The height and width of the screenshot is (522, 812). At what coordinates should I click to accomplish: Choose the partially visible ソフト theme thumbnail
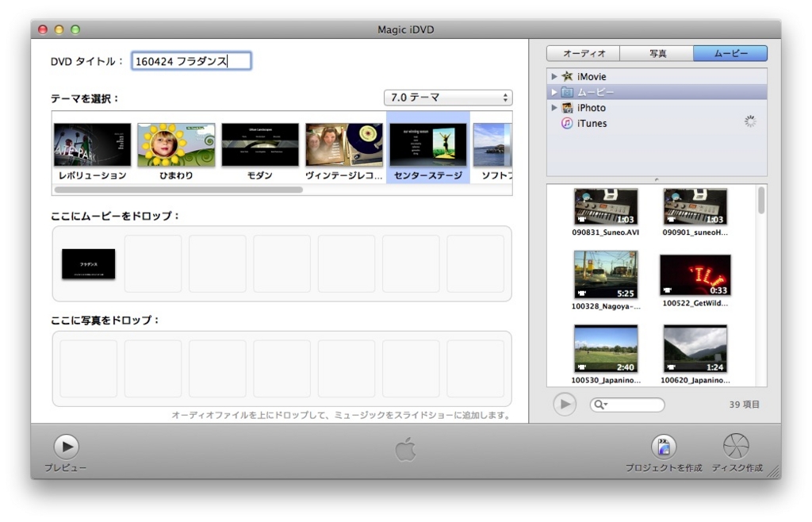[492, 145]
